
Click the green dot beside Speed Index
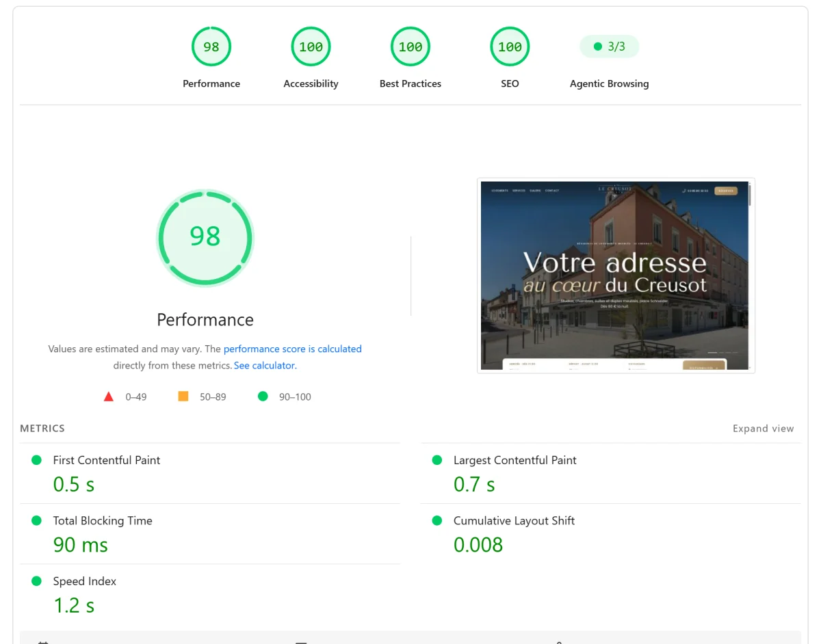[x=37, y=581]
